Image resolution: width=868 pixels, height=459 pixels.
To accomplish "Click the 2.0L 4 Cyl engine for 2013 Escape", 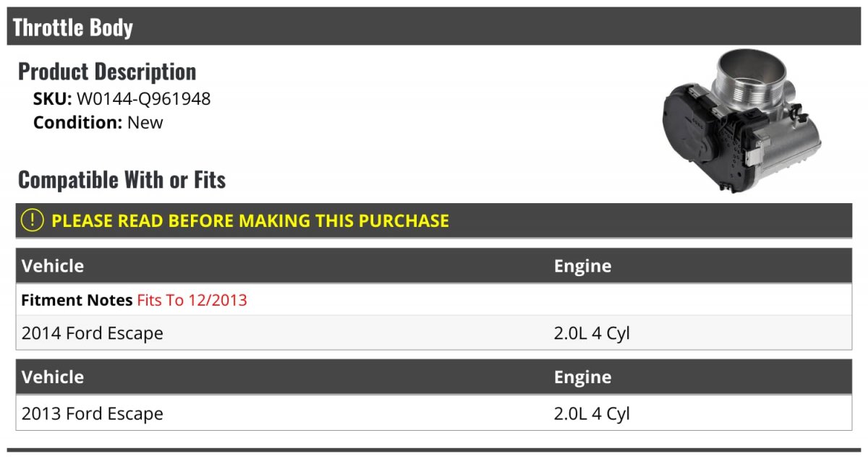I will [592, 413].
